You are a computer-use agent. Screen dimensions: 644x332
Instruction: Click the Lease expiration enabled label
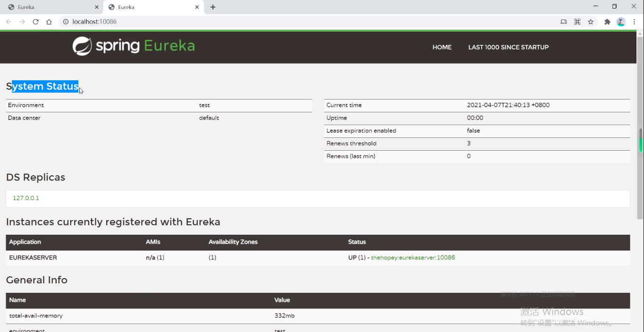pos(361,131)
